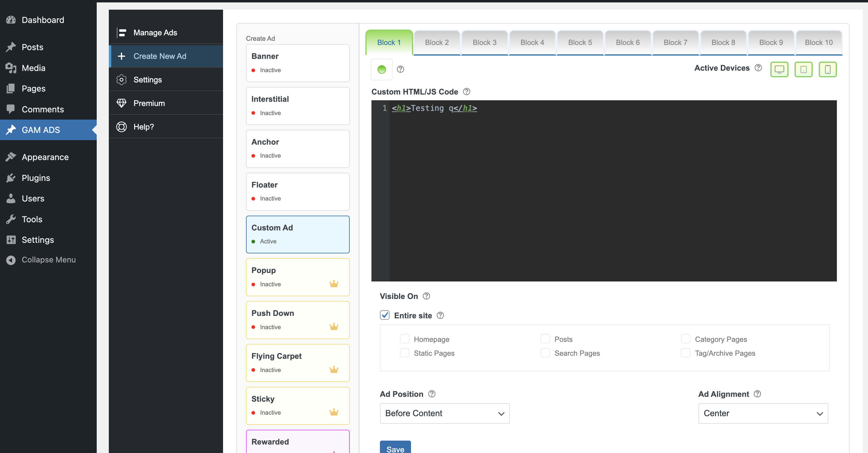Screen dimensions: 868x453
Task: Click the GAM ADS pin icon in sidebar
Action: (x=11, y=130)
